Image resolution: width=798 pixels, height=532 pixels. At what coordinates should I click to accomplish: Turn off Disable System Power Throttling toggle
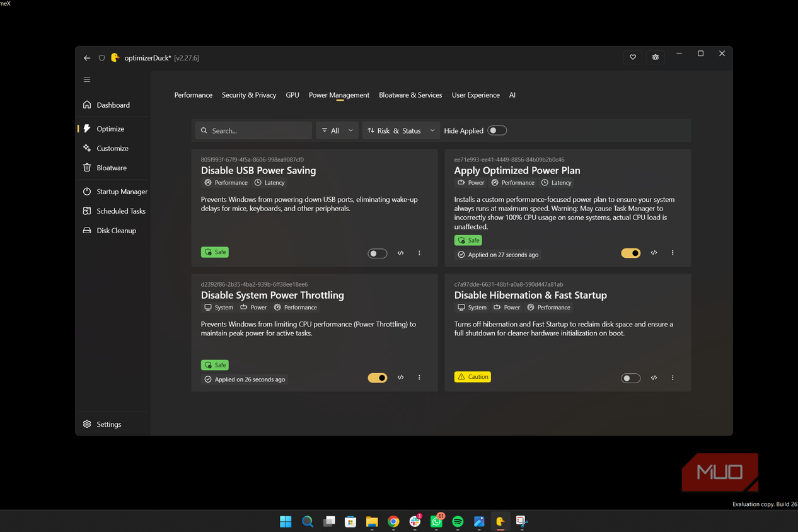[x=378, y=378]
